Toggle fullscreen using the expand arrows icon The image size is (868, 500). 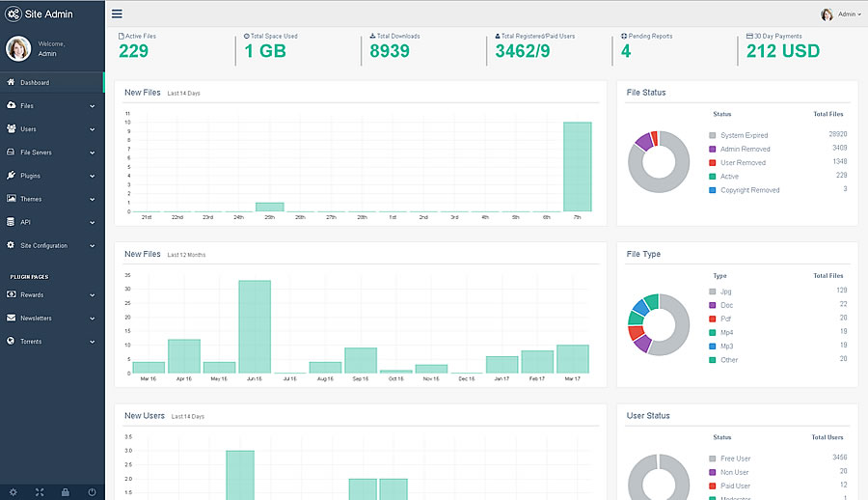pyautogui.click(x=40, y=492)
